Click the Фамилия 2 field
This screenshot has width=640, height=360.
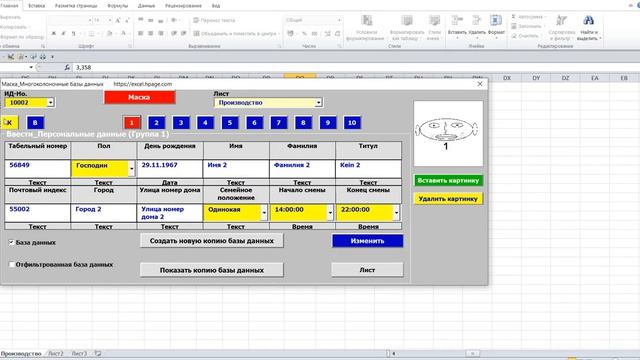[x=302, y=169]
